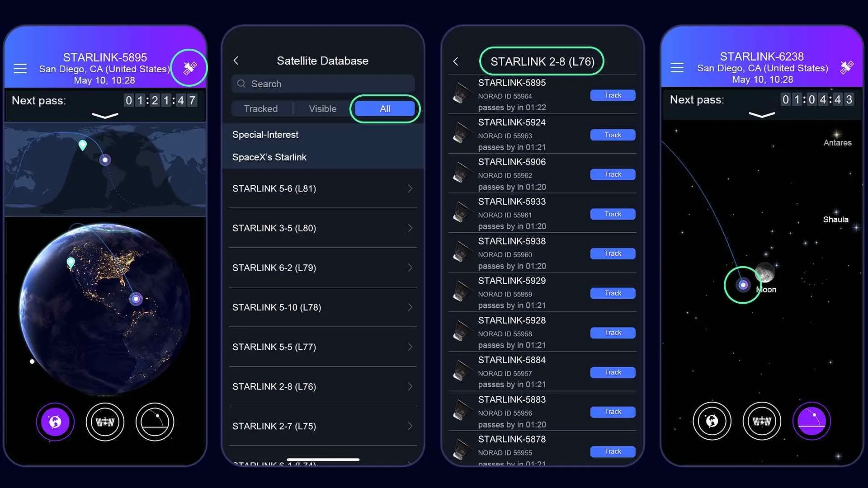The image size is (868, 488).
Task: Switch to Tracked satellites filter
Action: click(260, 108)
